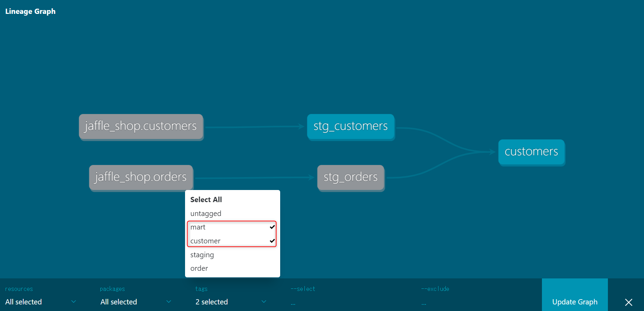Viewport: 644px width, 311px height.
Task: Close the lineage graph with the X icon
Action: [628, 302]
